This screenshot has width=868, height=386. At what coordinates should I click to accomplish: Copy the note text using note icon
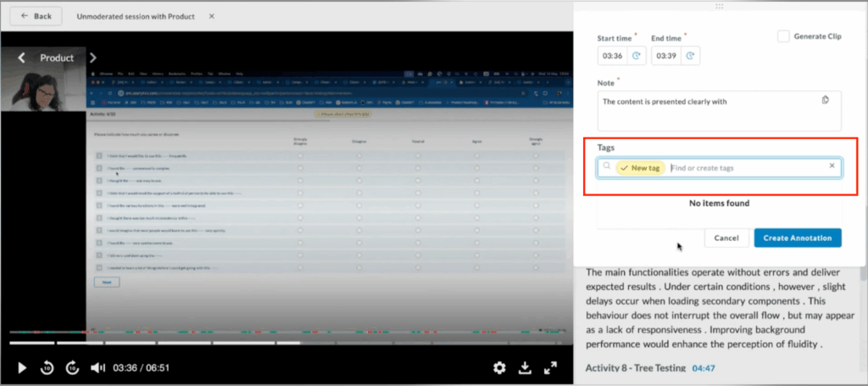pos(825,101)
